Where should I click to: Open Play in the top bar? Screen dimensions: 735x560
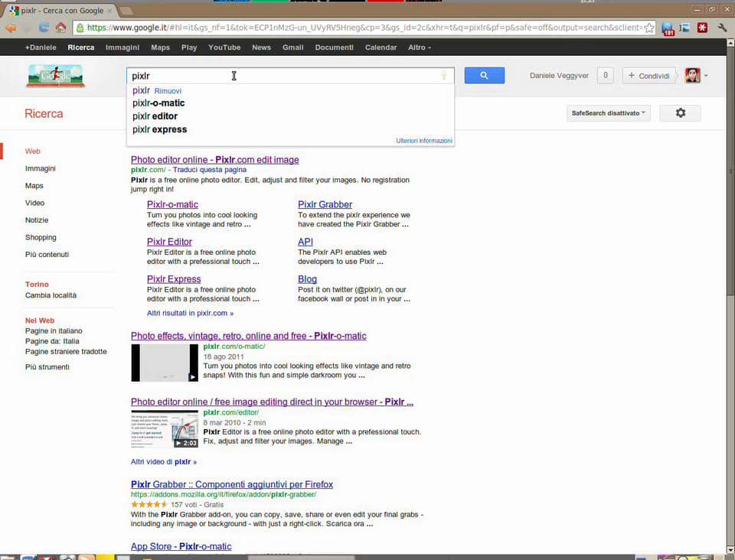pos(189,47)
